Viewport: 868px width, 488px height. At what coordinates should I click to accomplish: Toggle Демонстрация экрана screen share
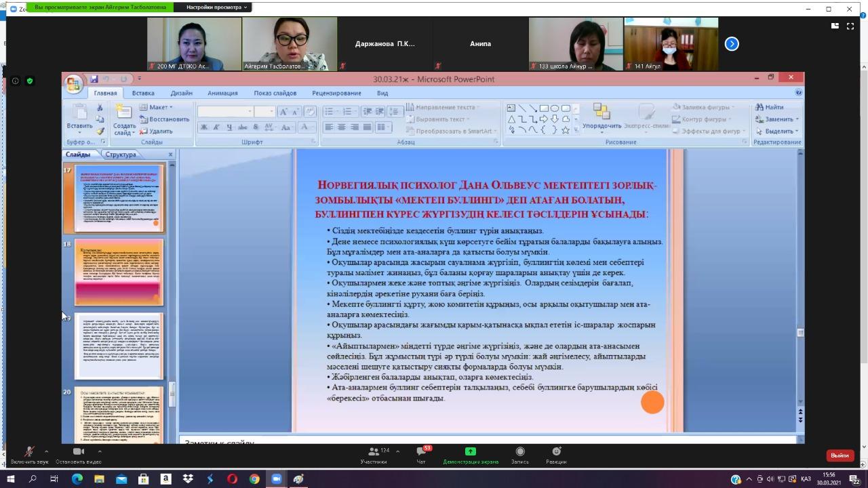(x=471, y=454)
